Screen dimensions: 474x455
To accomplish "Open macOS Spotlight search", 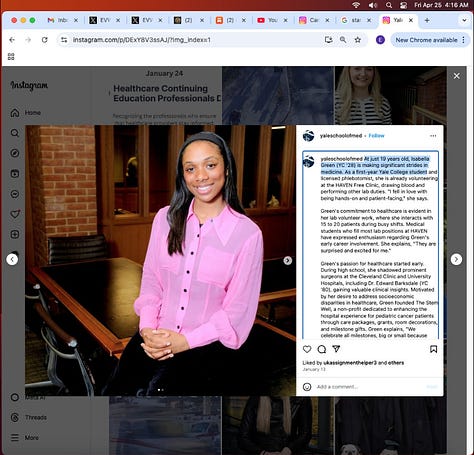I will 389,5.
